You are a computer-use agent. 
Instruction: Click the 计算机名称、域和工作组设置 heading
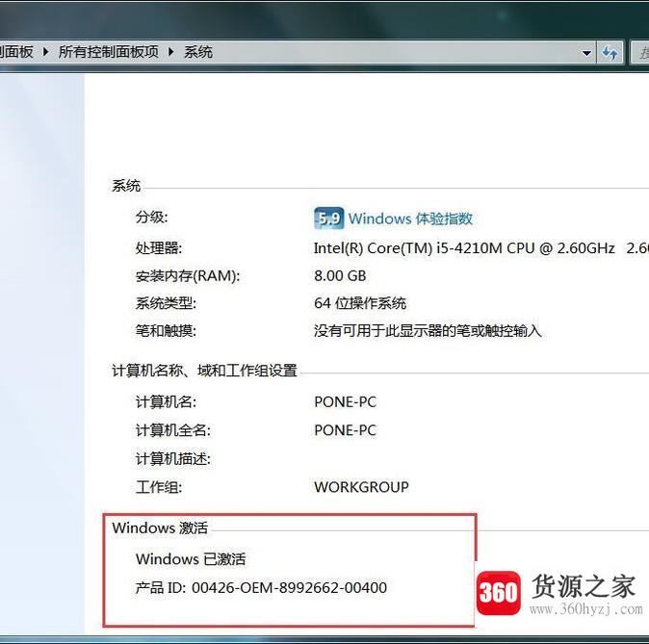click(x=204, y=370)
